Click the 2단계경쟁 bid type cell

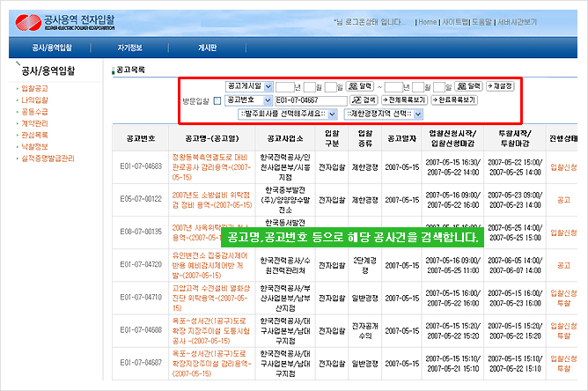(x=365, y=265)
